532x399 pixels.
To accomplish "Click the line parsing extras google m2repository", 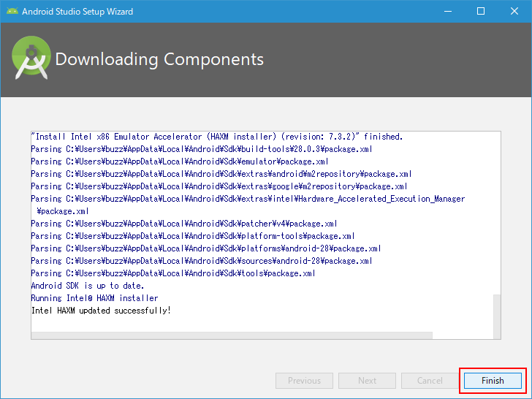I will [x=219, y=186].
